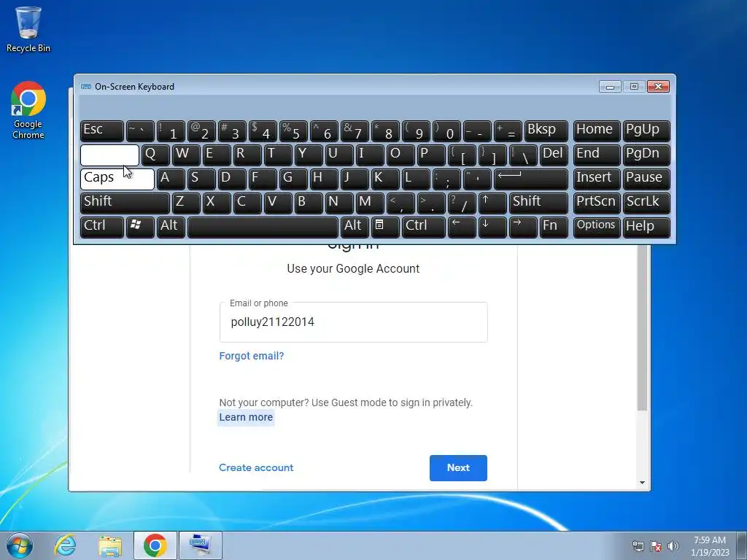
Task: Click the PrtScn key
Action: tap(597, 203)
